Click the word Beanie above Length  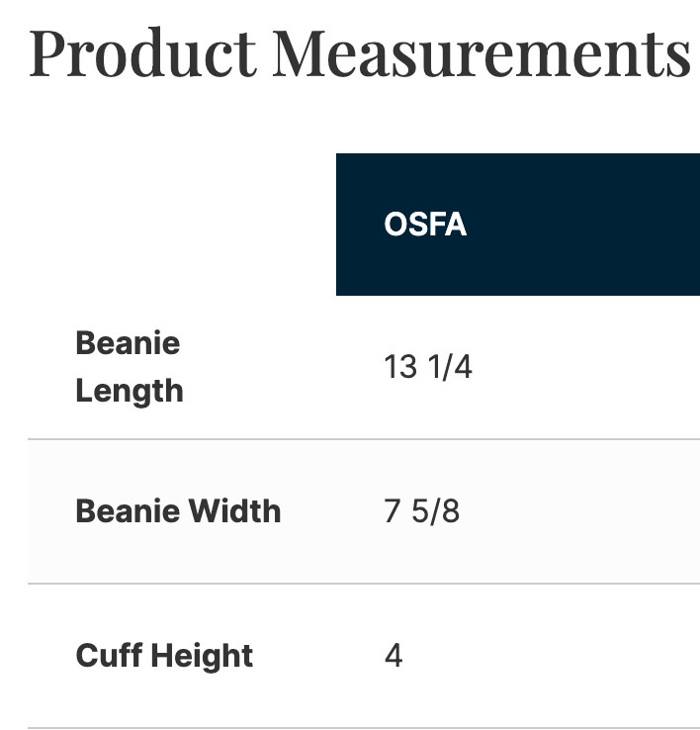128,343
